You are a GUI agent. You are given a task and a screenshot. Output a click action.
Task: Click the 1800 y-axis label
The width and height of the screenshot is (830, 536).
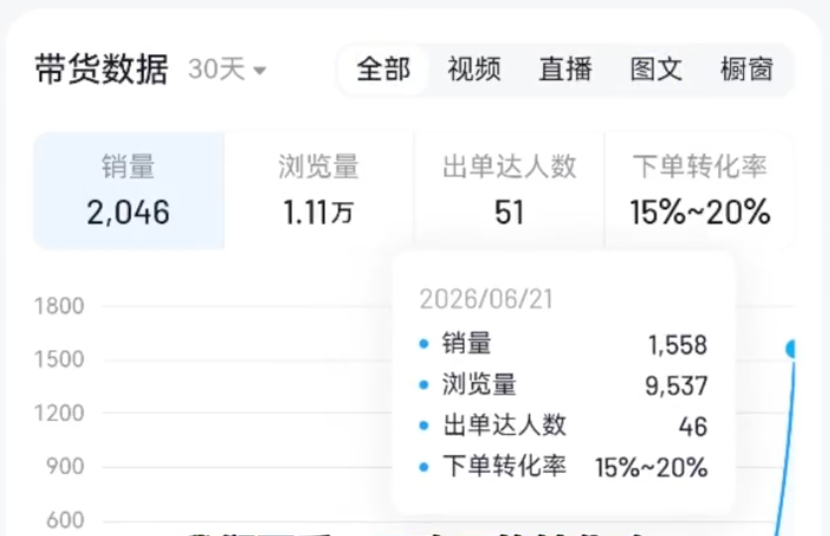[x=59, y=306]
